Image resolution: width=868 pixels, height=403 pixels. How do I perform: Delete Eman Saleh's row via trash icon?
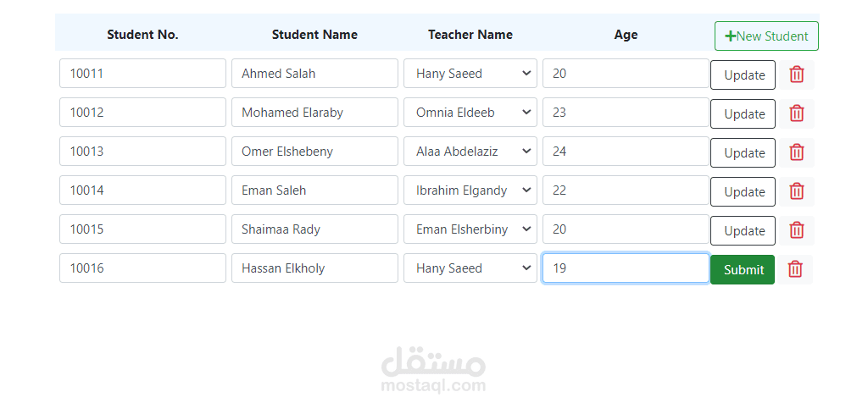point(797,191)
